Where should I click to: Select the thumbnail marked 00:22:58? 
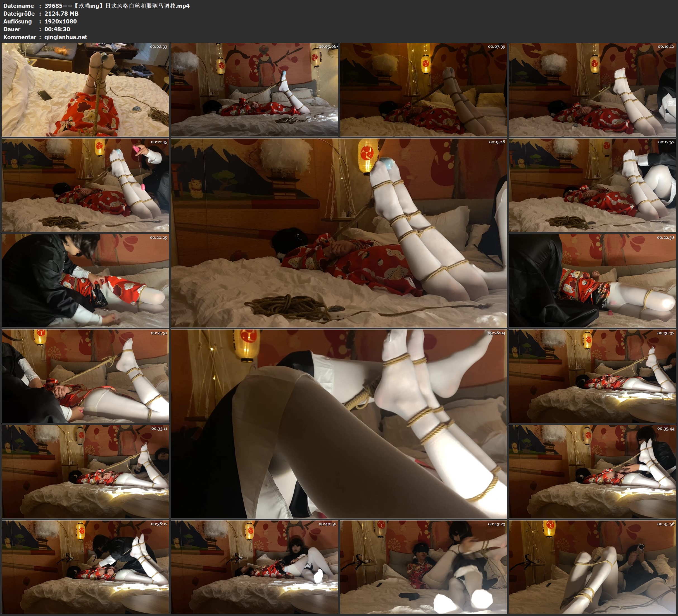click(x=592, y=280)
